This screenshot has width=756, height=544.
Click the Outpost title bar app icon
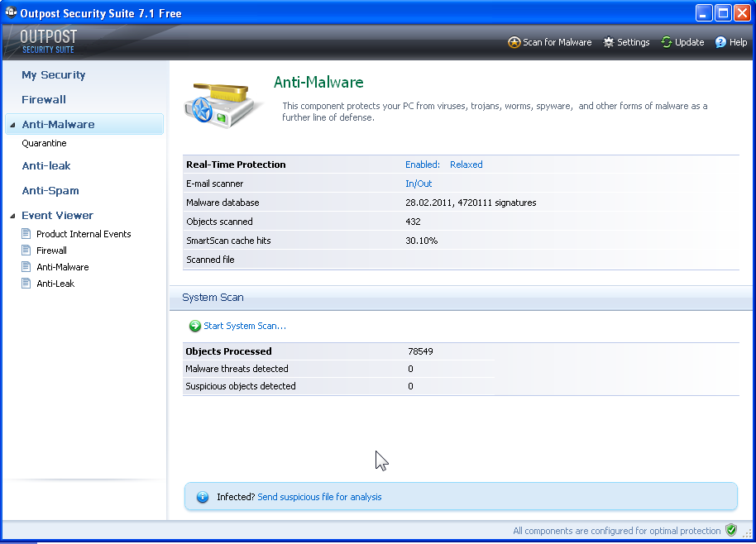coord(11,12)
